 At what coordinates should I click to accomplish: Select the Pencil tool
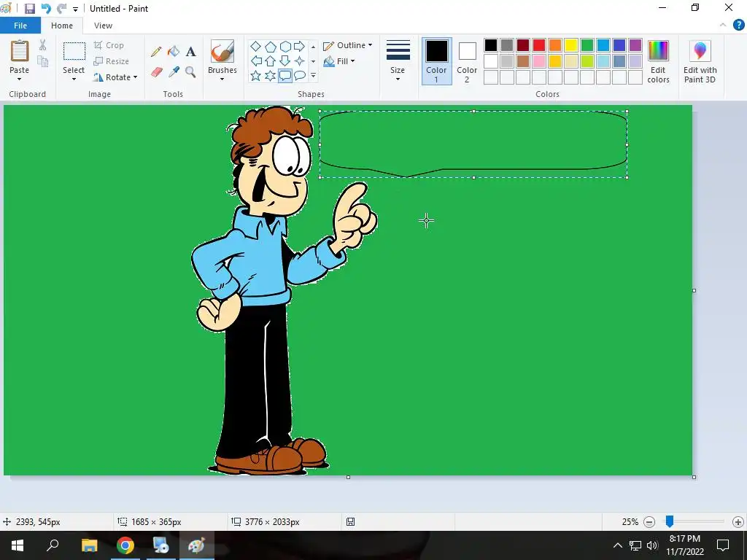pos(156,52)
